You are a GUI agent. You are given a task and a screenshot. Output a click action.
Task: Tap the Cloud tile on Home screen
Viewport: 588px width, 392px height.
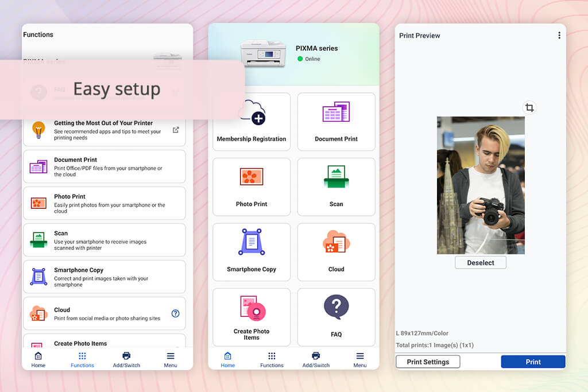pos(336,252)
